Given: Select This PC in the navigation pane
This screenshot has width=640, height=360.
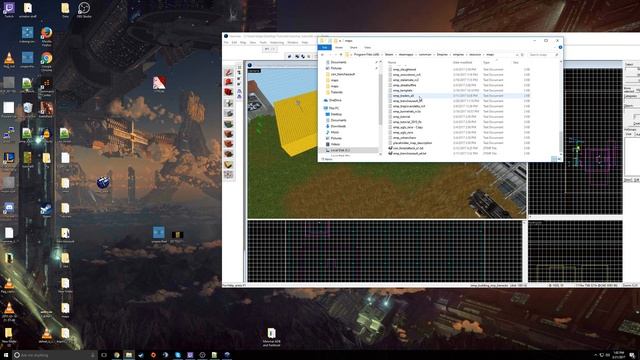Looking at the screenshot, I should tap(333, 108).
